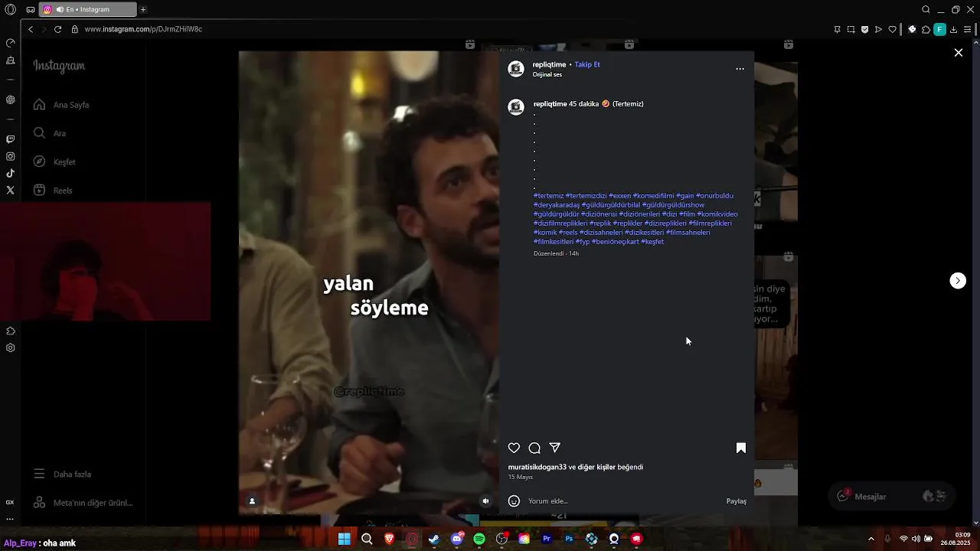Open volume control in system tray

pos(916,539)
